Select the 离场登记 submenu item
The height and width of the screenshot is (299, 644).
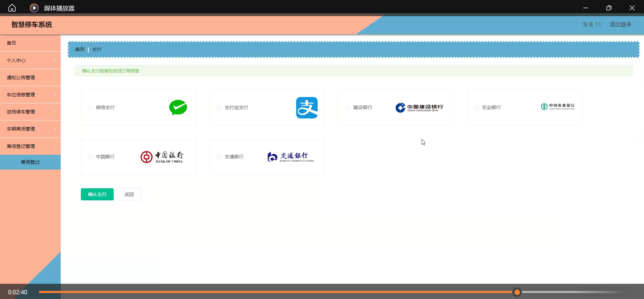pos(30,162)
